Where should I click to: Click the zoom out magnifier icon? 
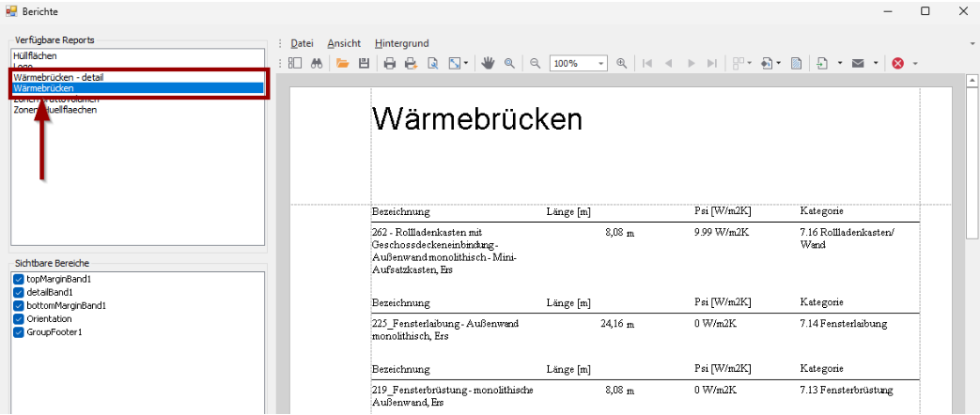coord(535,63)
